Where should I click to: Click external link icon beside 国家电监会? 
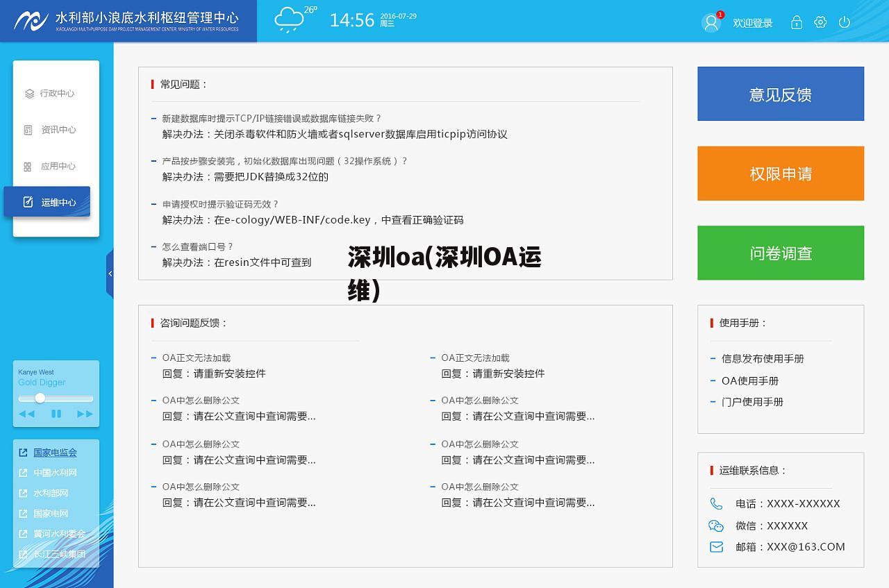click(x=23, y=452)
